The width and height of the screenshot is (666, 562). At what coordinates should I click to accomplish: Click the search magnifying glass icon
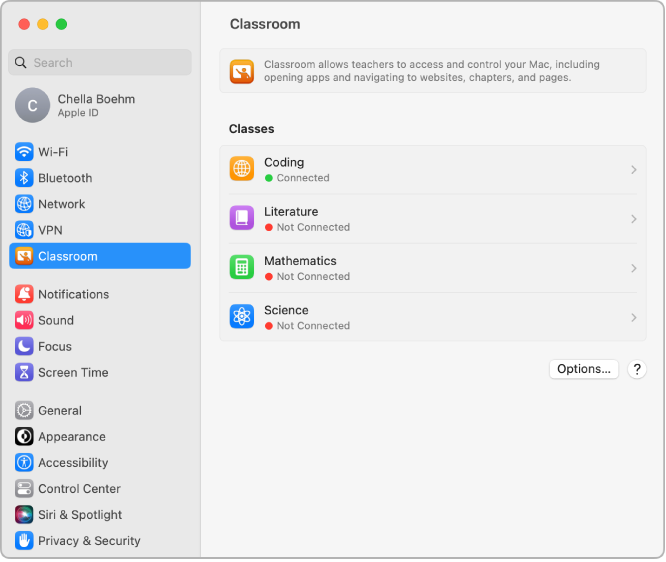(20, 62)
